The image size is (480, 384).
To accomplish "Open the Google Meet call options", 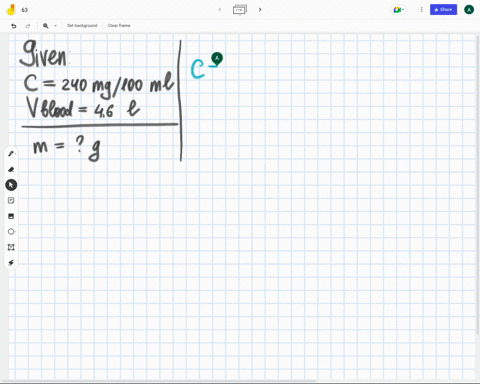I will coord(398,10).
